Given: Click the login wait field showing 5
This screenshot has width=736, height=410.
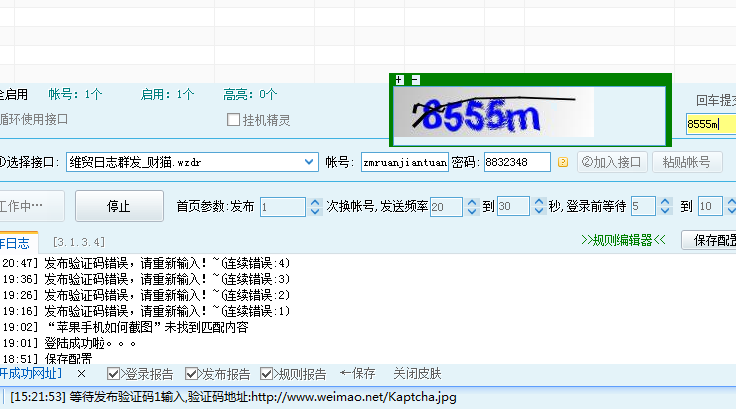Looking at the screenshot, I should [x=643, y=206].
